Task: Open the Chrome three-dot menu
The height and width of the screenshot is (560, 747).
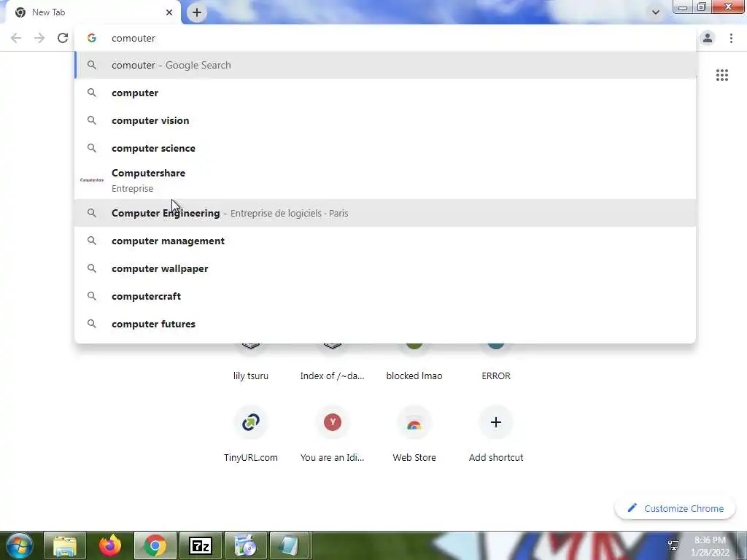Action: tap(731, 38)
